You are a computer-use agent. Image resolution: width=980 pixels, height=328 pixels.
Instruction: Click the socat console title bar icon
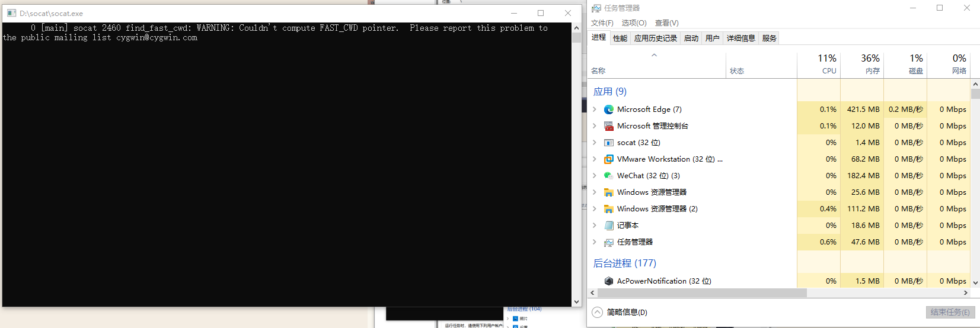pos(11,13)
